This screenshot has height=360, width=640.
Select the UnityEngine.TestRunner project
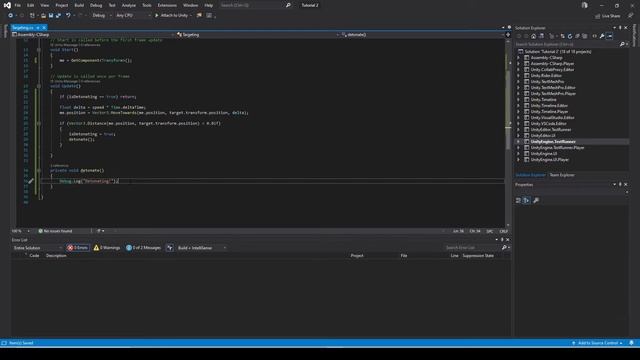pyautogui.click(x=553, y=142)
